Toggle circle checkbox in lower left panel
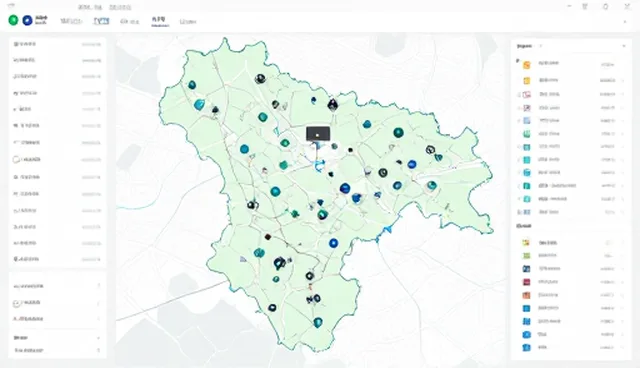The height and width of the screenshot is (368, 640). click(17, 303)
